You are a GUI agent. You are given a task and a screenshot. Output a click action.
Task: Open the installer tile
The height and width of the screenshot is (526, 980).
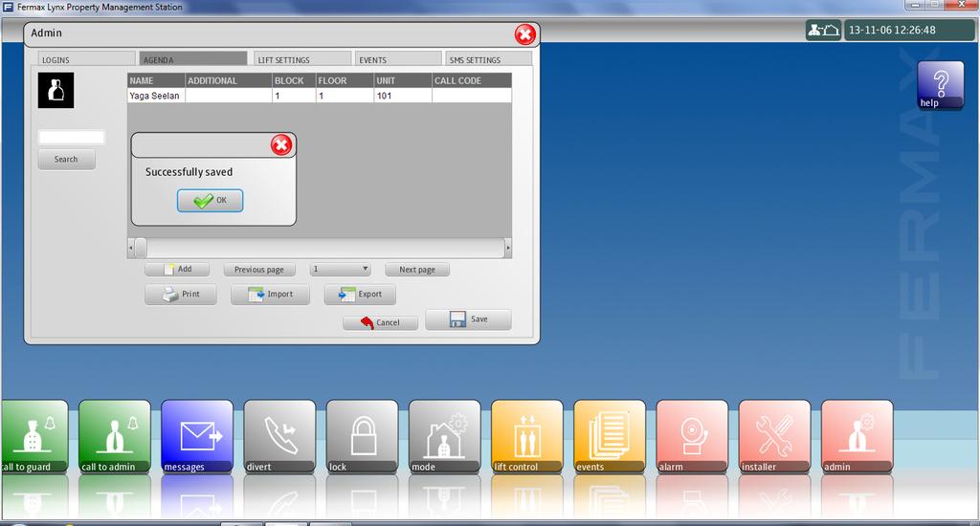(774, 437)
